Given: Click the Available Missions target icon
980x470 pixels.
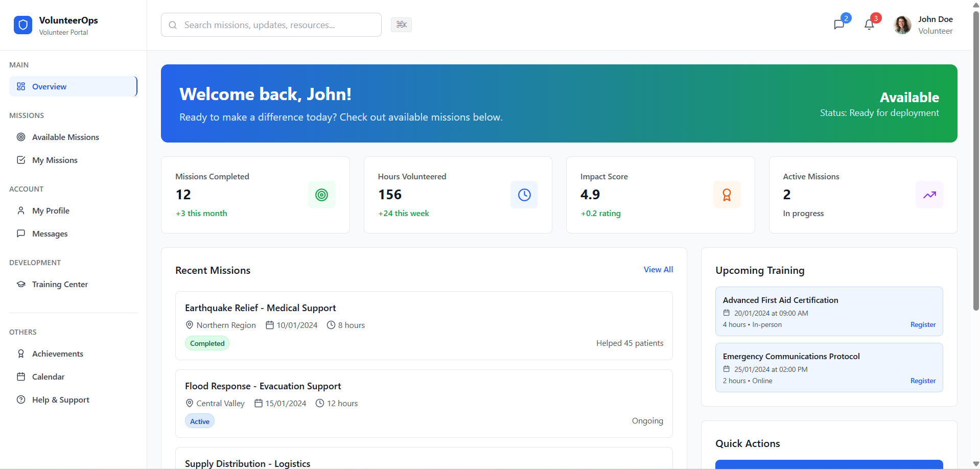Looking at the screenshot, I should pyautogui.click(x=21, y=137).
